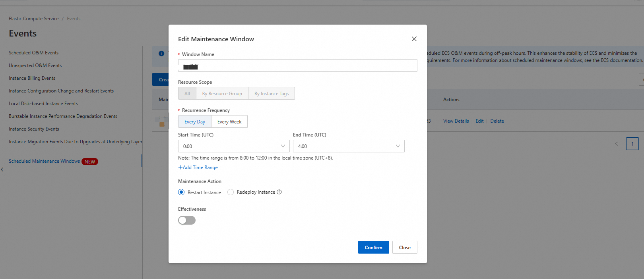The image size is (644, 279).
Task: Click the Close button in the dialog footer
Action: point(405,247)
